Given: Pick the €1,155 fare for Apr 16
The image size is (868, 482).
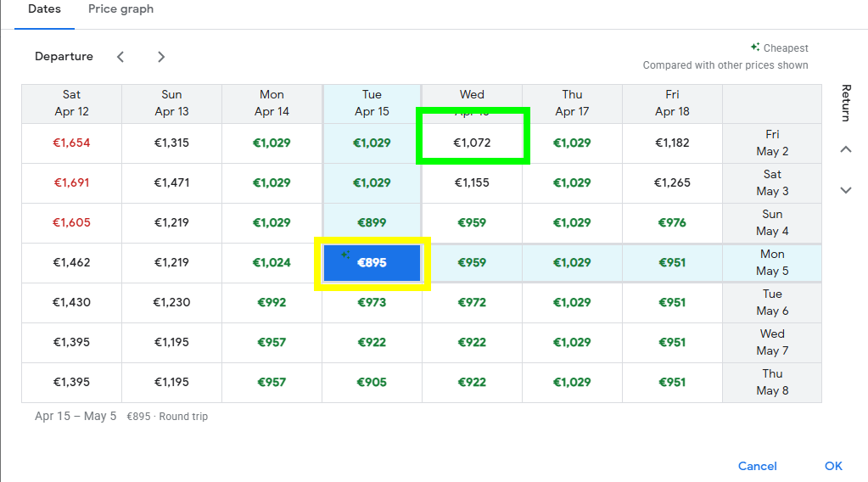Looking at the screenshot, I should (x=473, y=182).
